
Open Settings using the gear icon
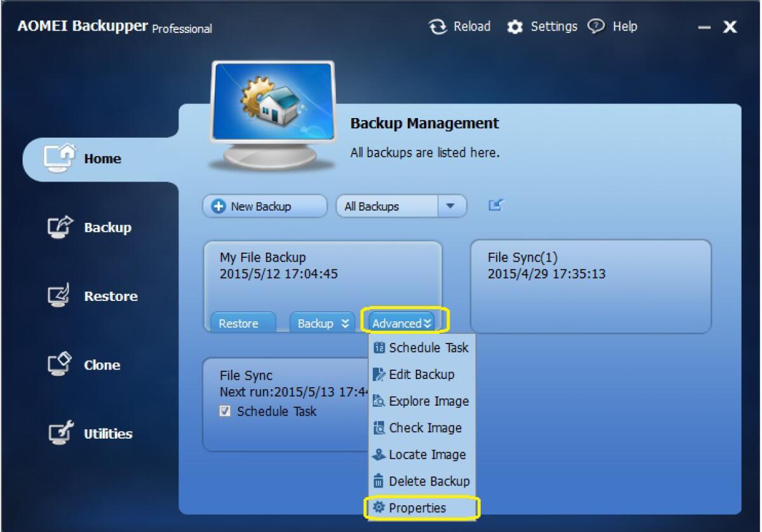click(516, 26)
